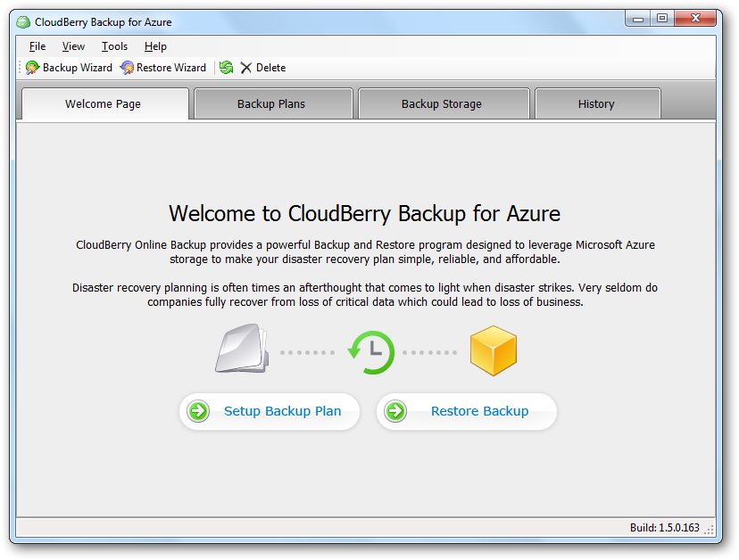
Task: Click the CloudBerry app icon in the title bar
Action: (23, 22)
